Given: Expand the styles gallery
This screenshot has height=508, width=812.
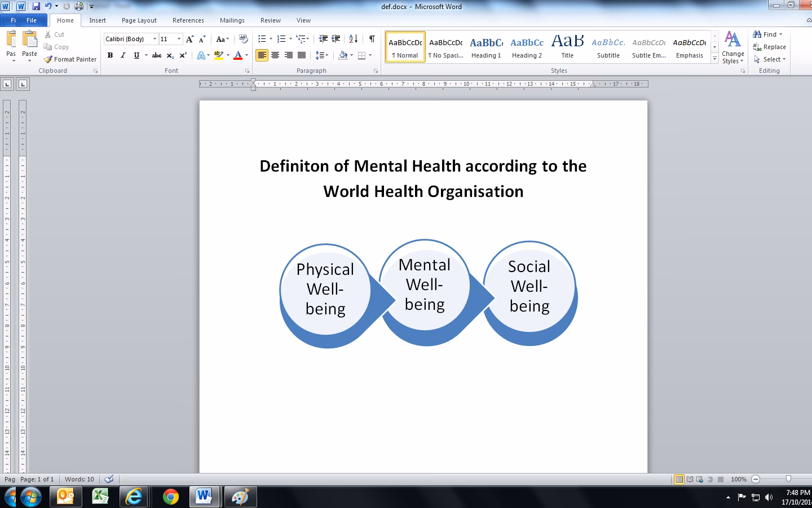Looking at the screenshot, I should click(715, 59).
